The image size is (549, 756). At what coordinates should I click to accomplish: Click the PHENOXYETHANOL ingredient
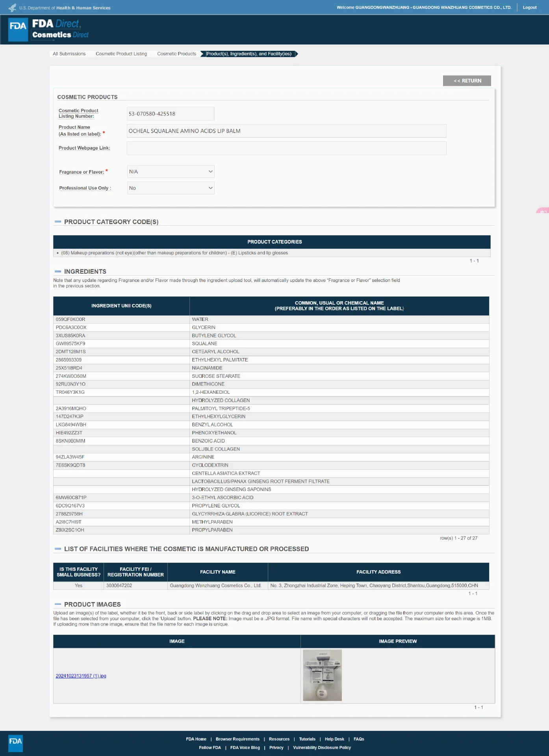214,433
